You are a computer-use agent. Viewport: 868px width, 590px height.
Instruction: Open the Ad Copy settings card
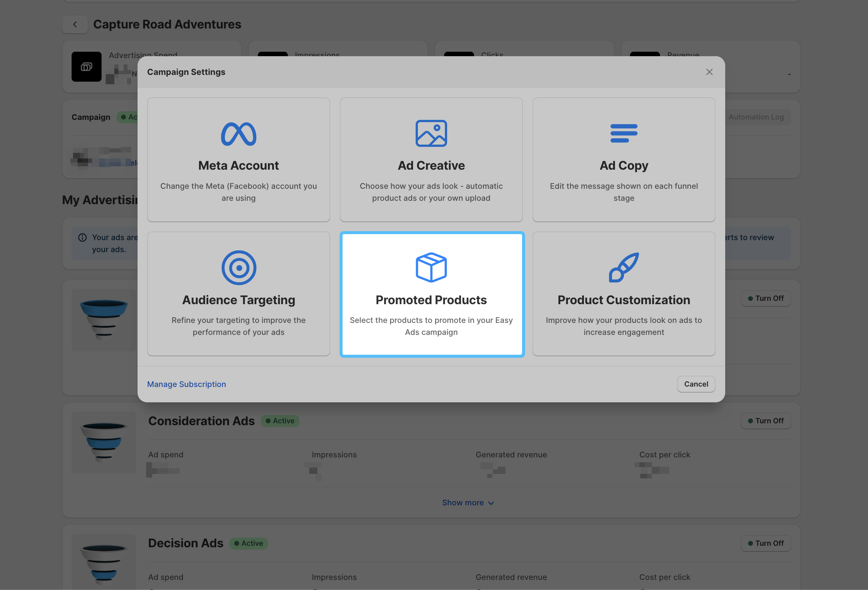click(x=624, y=160)
